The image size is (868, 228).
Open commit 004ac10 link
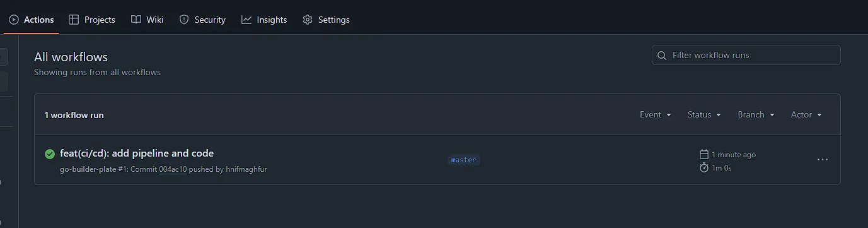coord(173,169)
